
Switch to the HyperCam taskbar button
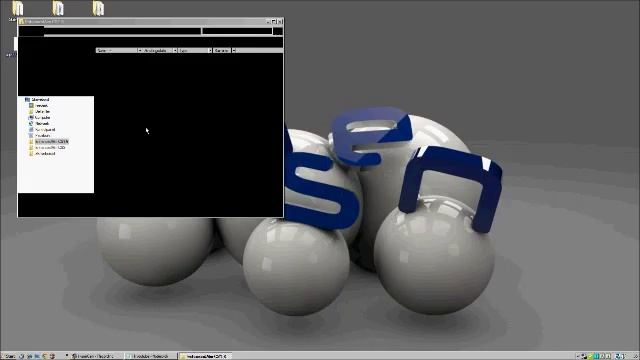(x=96, y=356)
